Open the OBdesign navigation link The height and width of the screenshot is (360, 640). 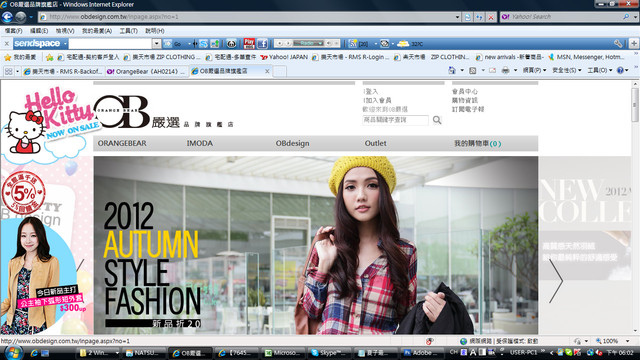click(x=292, y=143)
